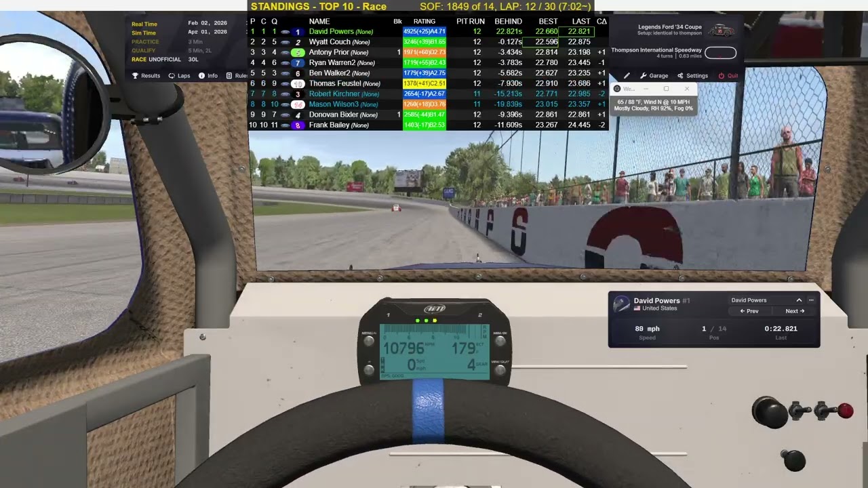
Task: Click car number badge for Mason Wilson3
Action: click(297, 104)
